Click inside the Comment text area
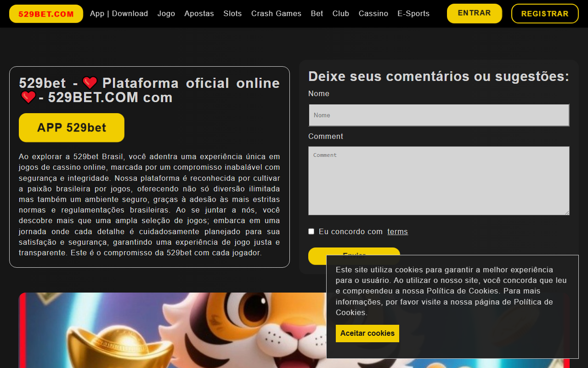 pyautogui.click(x=439, y=181)
